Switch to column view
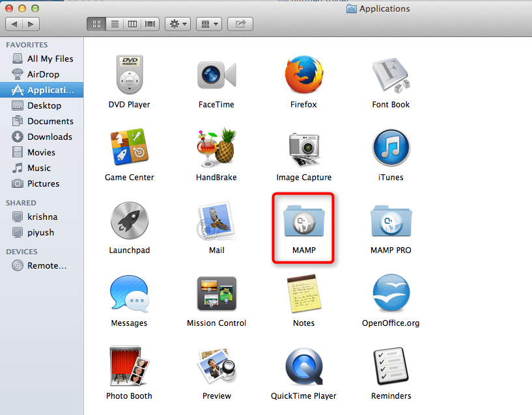532x415 pixels. click(132, 24)
